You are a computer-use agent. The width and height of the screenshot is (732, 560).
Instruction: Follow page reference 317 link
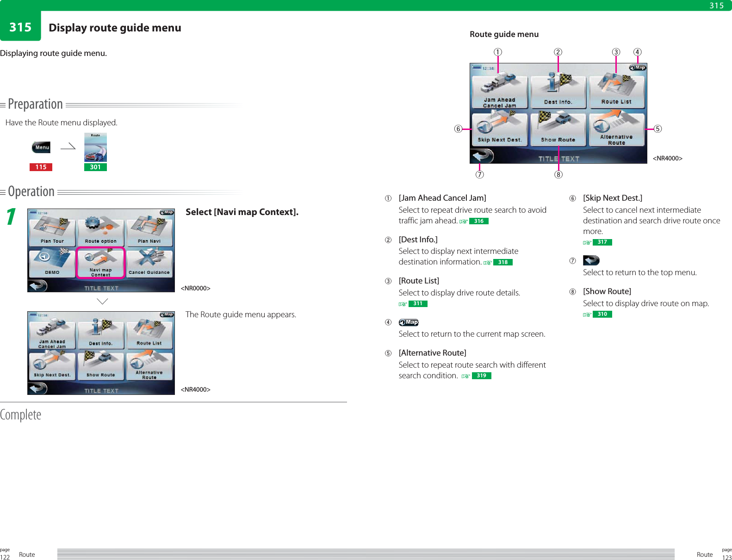click(x=602, y=242)
